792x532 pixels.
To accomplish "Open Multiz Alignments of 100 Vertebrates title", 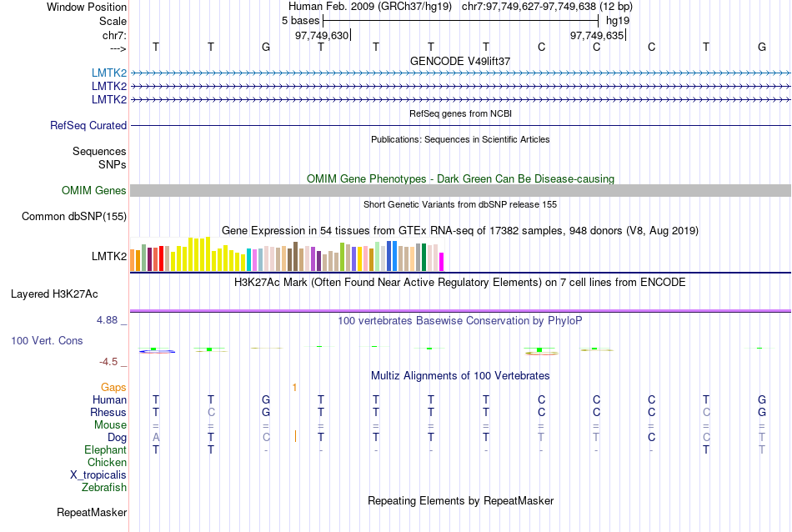I will [x=460, y=376].
